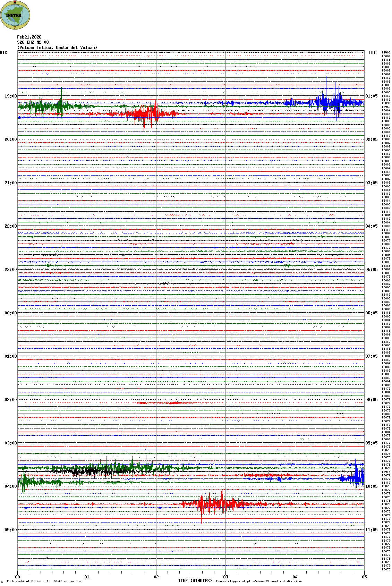392x586 pixels.
Task: Click the TIME (MINUTES) axis label
Action: click(195, 581)
